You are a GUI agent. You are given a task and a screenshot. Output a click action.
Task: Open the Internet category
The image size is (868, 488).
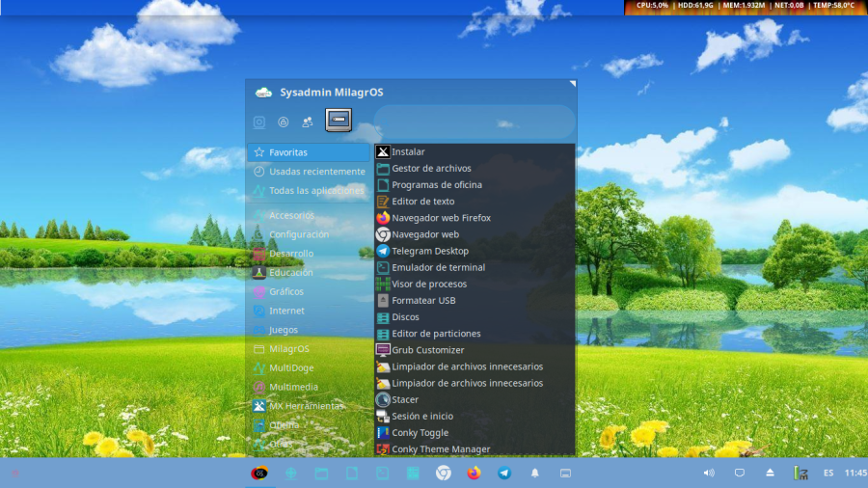click(286, 311)
